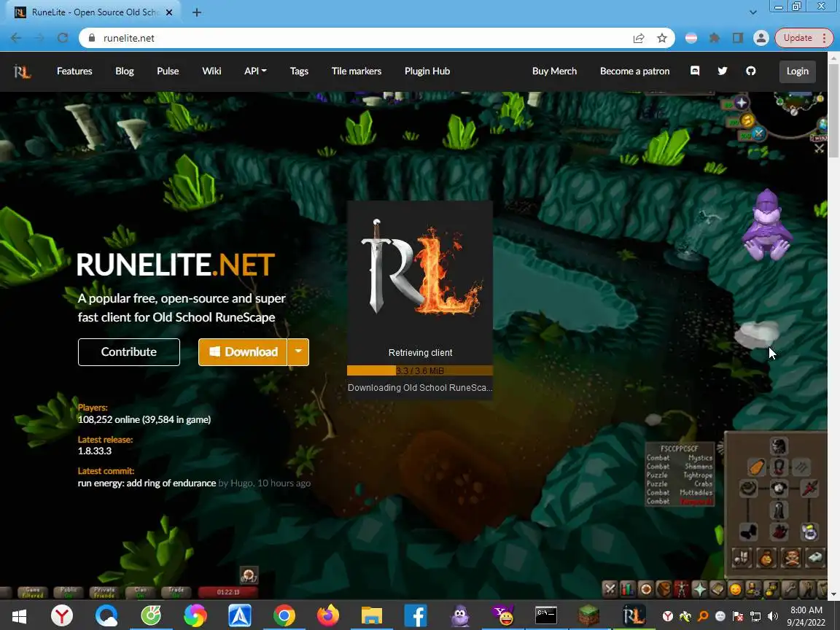Open the Wiki link

click(211, 71)
